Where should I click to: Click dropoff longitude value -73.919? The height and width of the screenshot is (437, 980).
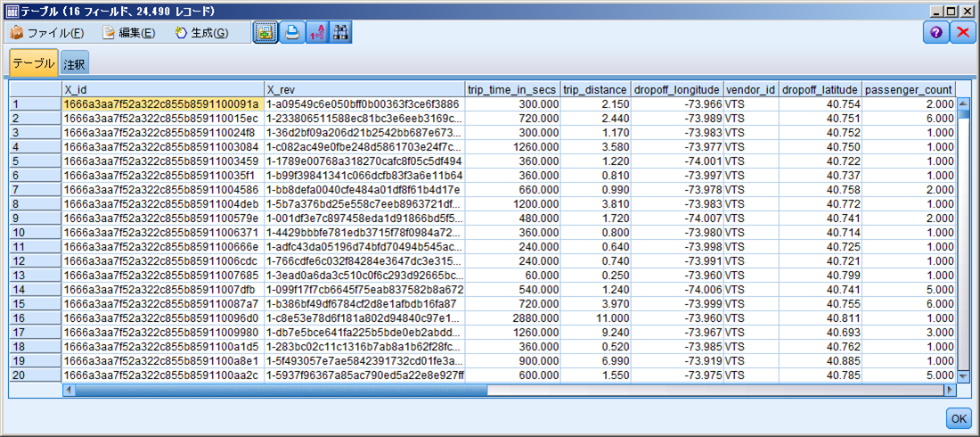pos(677,360)
